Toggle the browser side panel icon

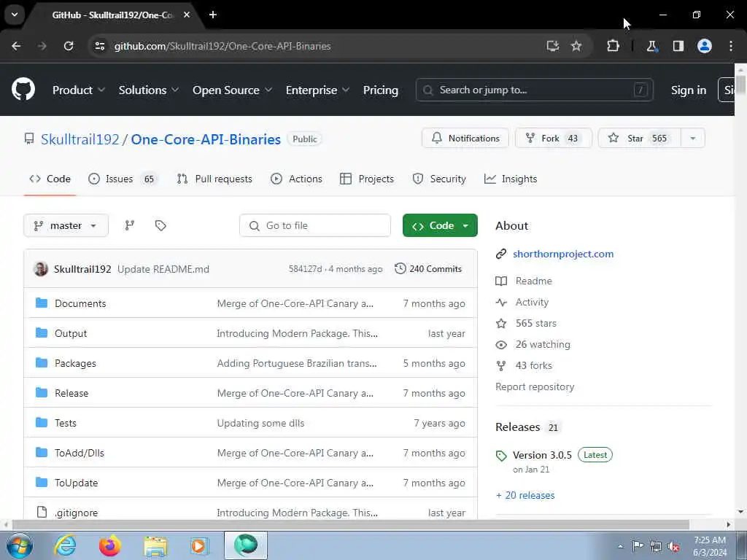678,46
